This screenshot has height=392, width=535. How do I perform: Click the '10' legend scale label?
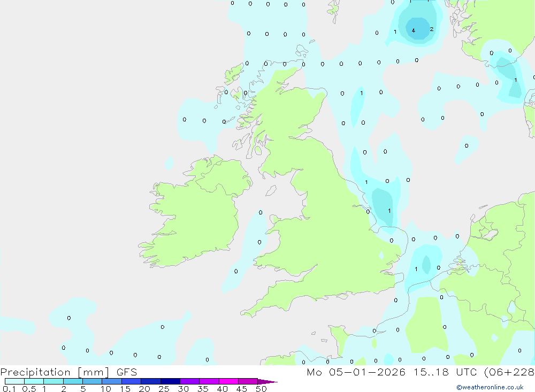coord(105,389)
